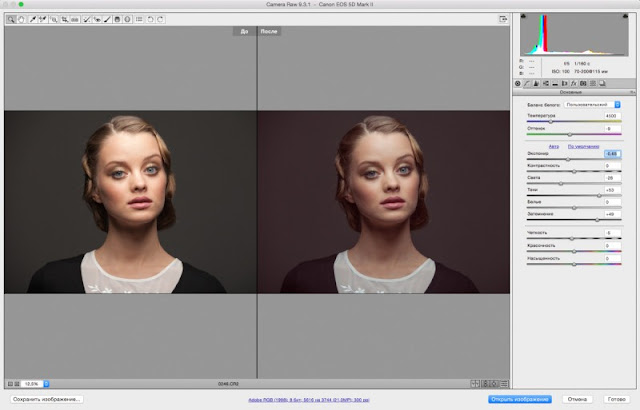This screenshot has height=410, width=640.
Task: Rotate image counterclockwise
Action: [x=151, y=19]
